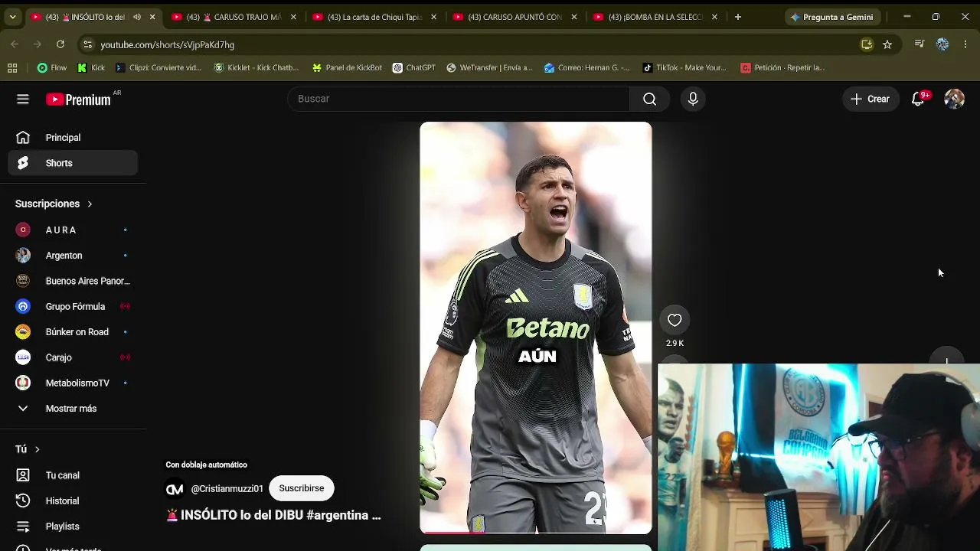Open the live Carajo channel
This screenshot has width=980, height=551.
click(x=73, y=357)
